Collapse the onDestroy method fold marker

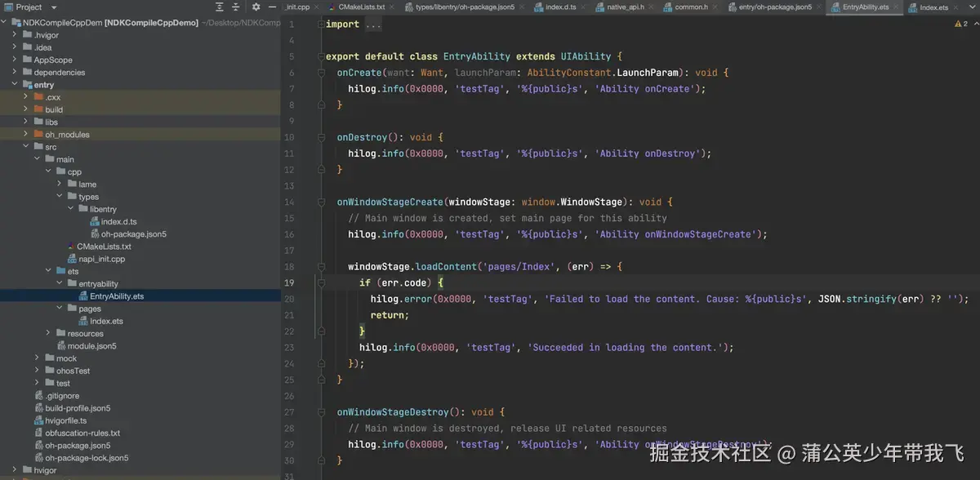point(320,137)
